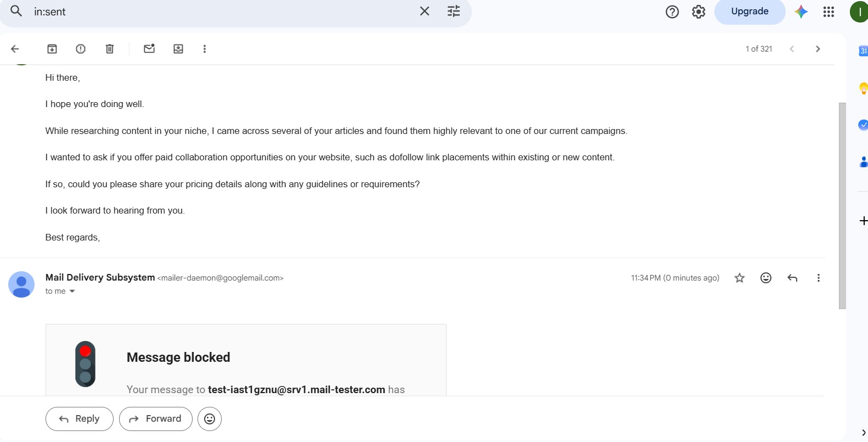The width and height of the screenshot is (868, 442).
Task: Open emoji reaction button next to Forward
Action: [x=210, y=419]
